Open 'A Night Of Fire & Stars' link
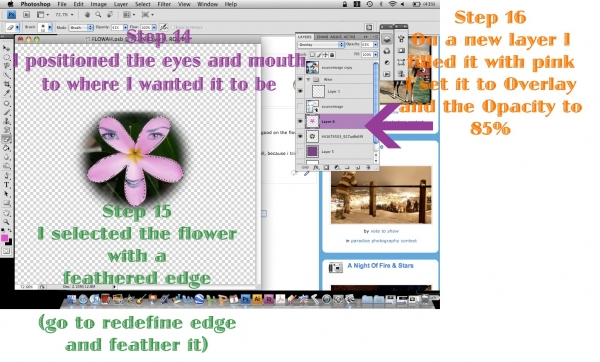The width and height of the screenshot is (600, 362). [x=380, y=266]
